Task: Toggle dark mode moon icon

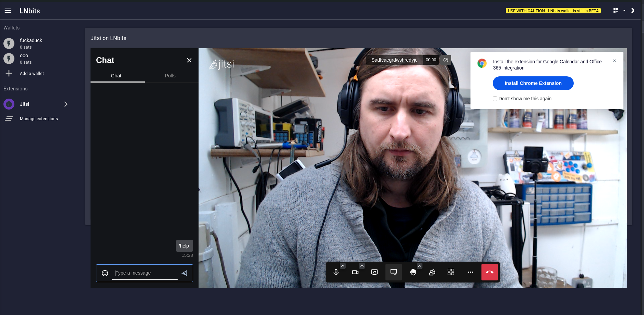Action: pos(632,11)
